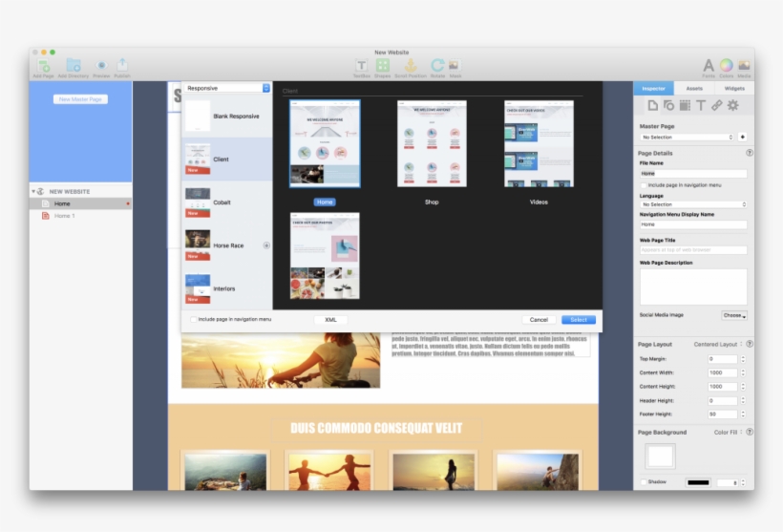Open Preview with the eye icon

[x=101, y=66]
